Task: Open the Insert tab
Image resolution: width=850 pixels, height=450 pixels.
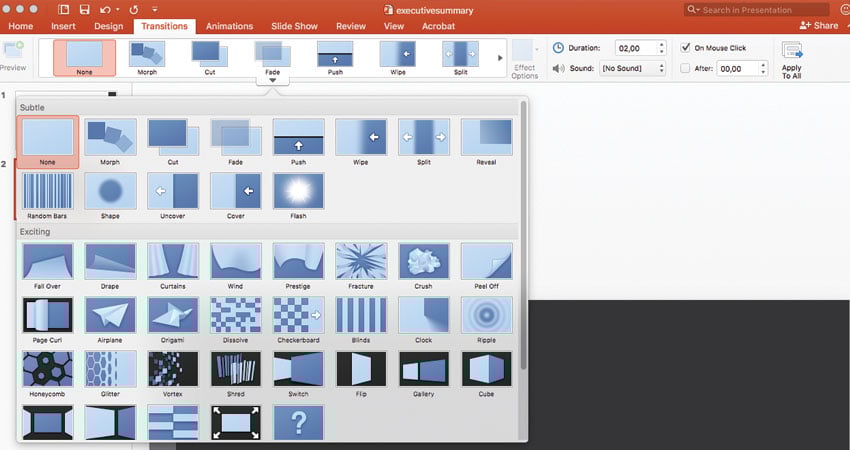Action: click(x=63, y=26)
